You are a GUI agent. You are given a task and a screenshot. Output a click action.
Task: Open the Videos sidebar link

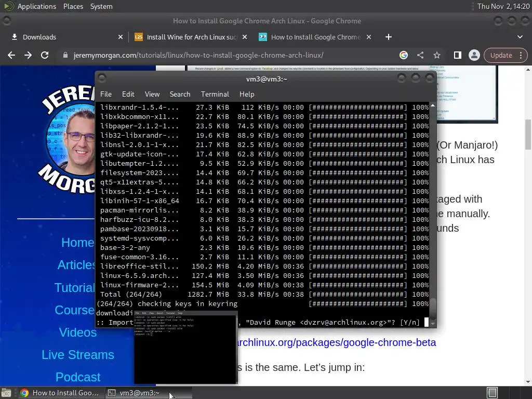point(78,332)
